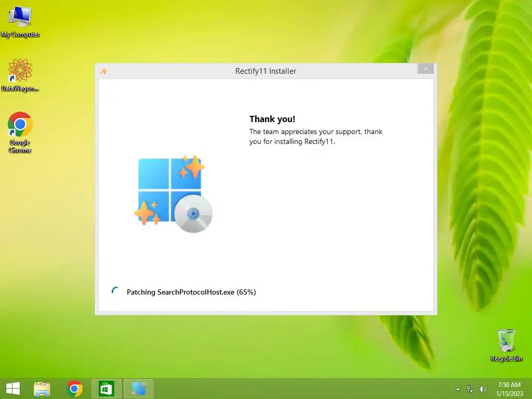Open the My Computer desktop icon
532x399 pixels.
point(20,21)
